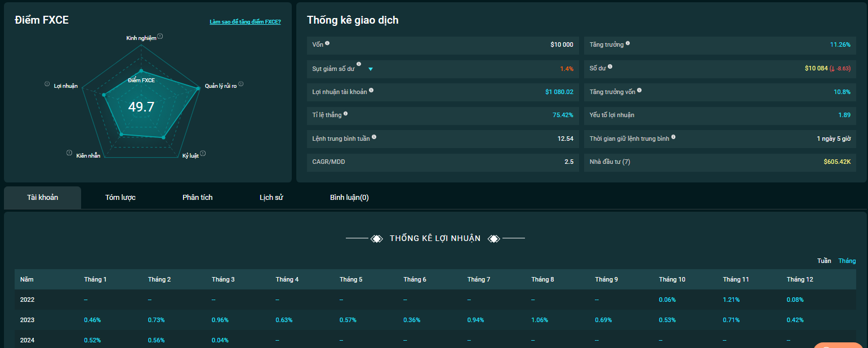Screen dimensions: 868x348
Task: Click the 2023 year row label
Action: coord(27,320)
